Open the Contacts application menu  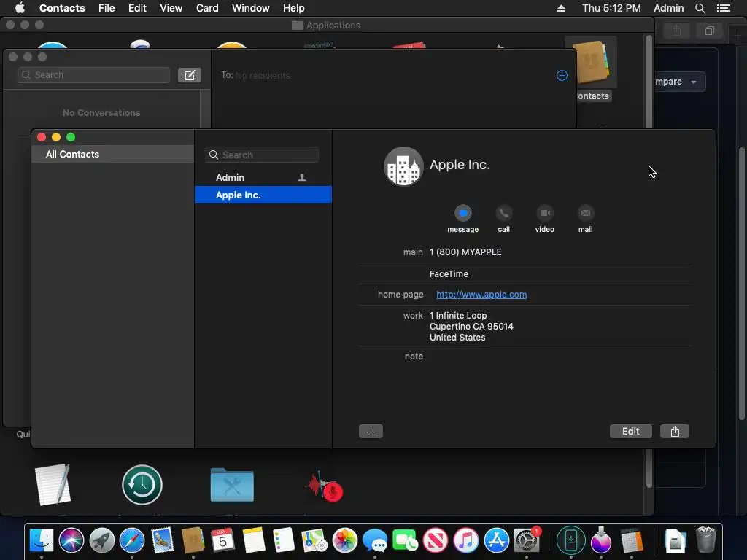tap(62, 8)
